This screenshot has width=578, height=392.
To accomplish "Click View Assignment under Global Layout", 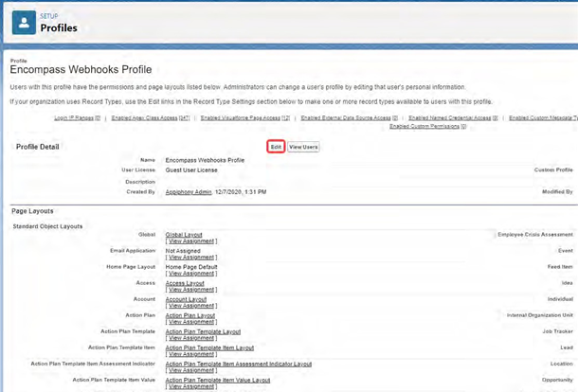I will [191, 241].
